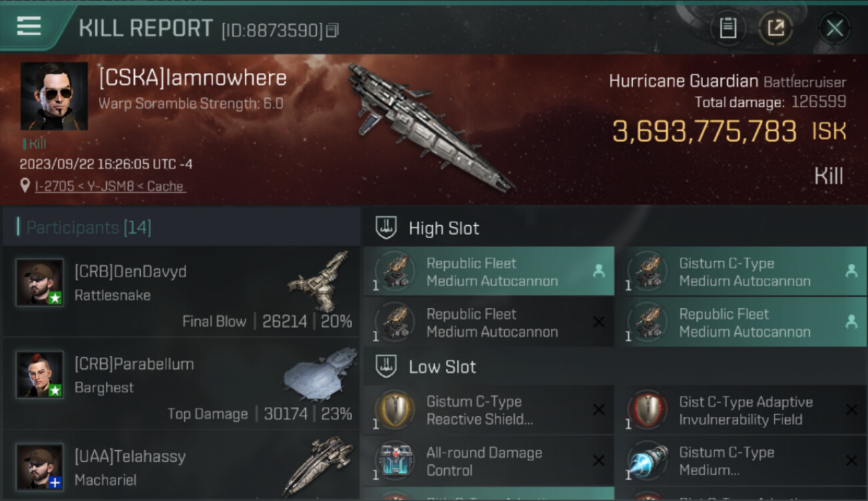Image resolution: width=868 pixels, height=501 pixels.
Task: Open the clipboard notes icon
Action: [728, 28]
